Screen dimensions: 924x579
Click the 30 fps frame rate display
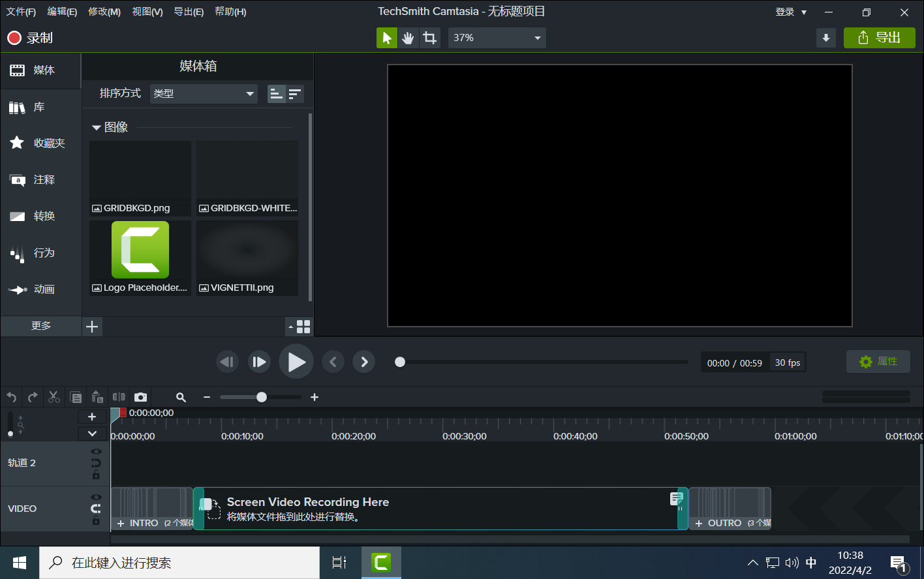point(788,363)
